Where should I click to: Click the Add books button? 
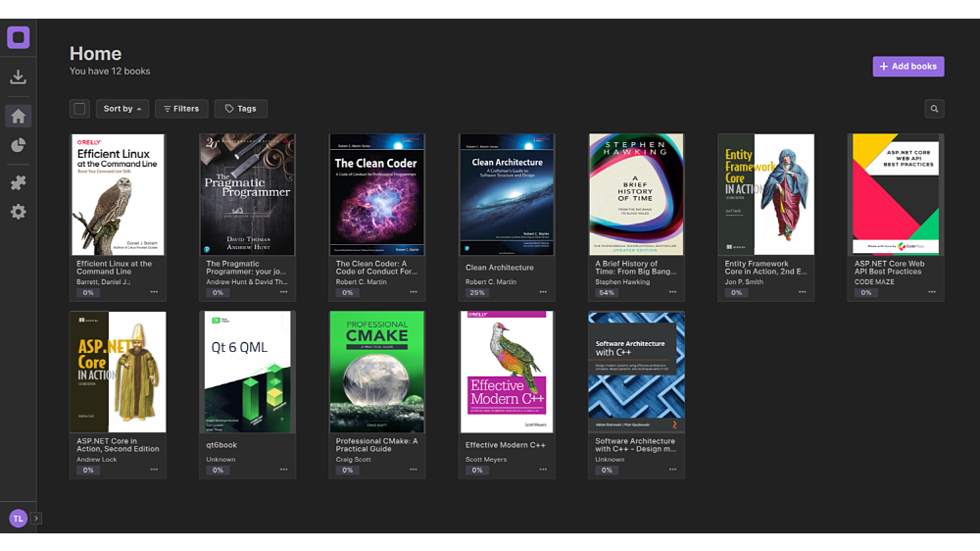coord(908,67)
